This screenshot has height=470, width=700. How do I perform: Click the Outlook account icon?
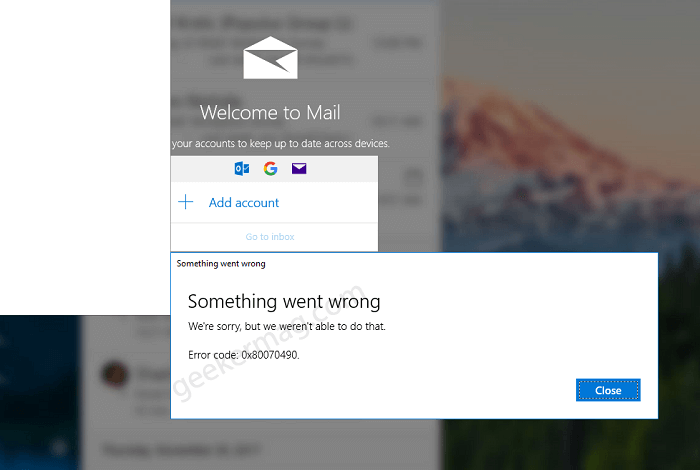click(x=242, y=169)
